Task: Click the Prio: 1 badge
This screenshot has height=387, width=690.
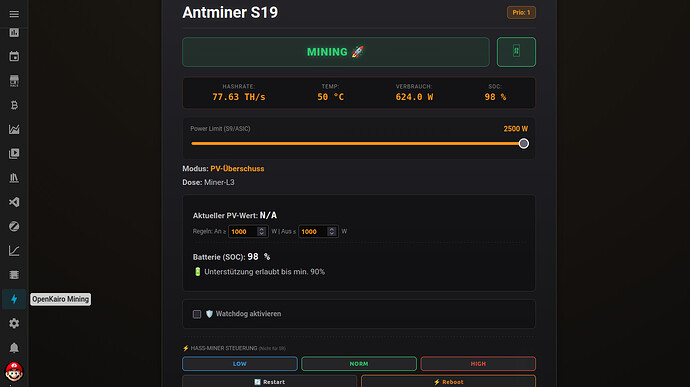Action: coord(521,12)
